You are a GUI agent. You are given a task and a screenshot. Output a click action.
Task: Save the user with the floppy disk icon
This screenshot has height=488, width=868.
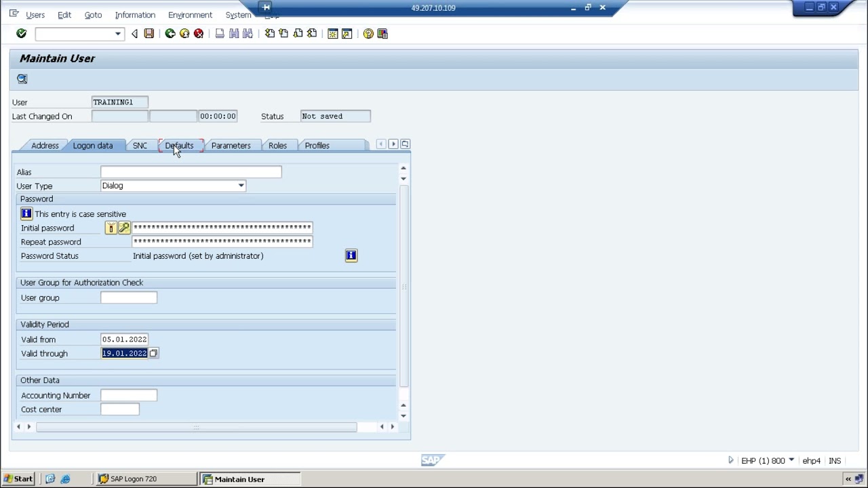point(149,34)
